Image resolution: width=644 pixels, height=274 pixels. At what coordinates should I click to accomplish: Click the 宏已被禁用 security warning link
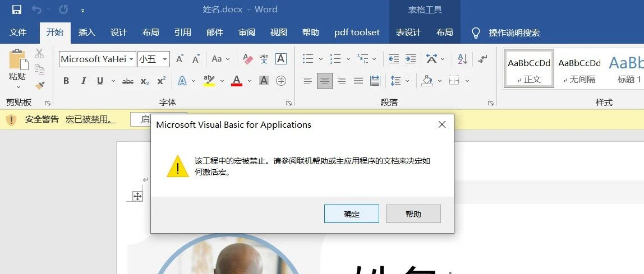tap(90, 119)
